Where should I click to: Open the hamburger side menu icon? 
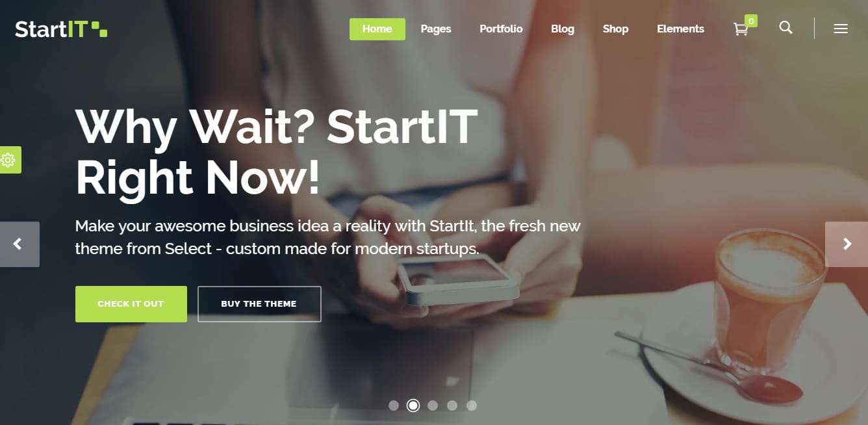coord(841,29)
